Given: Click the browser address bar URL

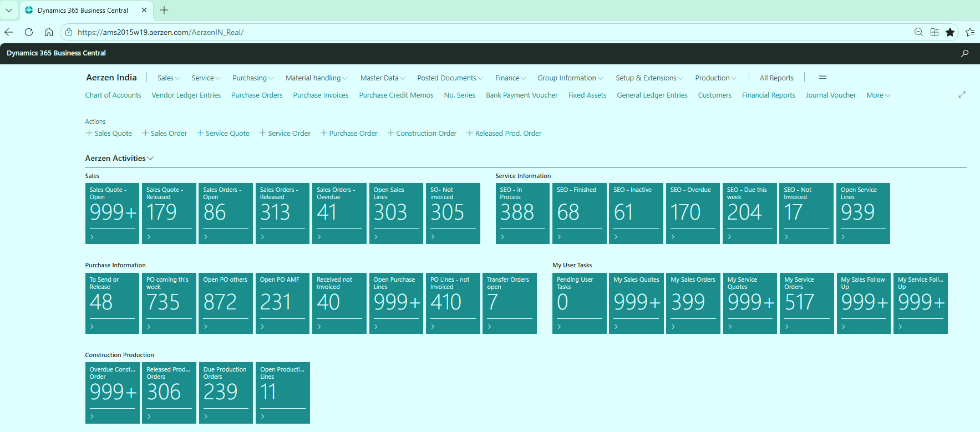Looking at the screenshot, I should [x=161, y=32].
